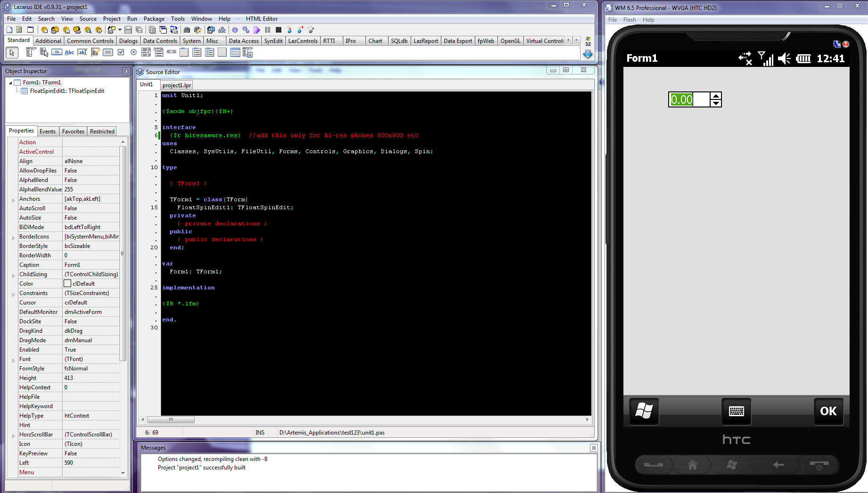The height and width of the screenshot is (493, 868).
Task: Click the blue down arrow under palette count
Action: pos(588,54)
